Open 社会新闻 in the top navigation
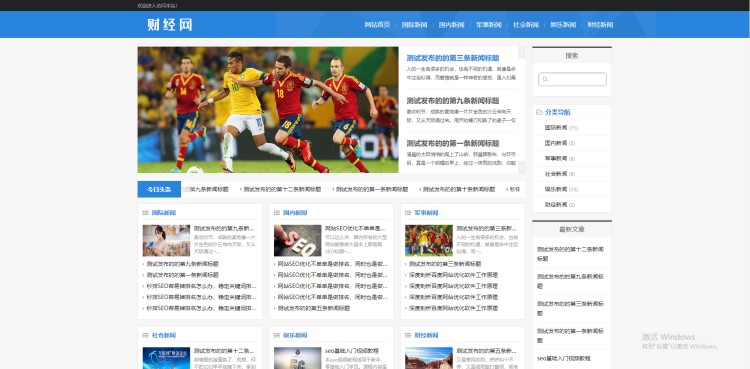This screenshot has width=750, height=369. [526, 25]
